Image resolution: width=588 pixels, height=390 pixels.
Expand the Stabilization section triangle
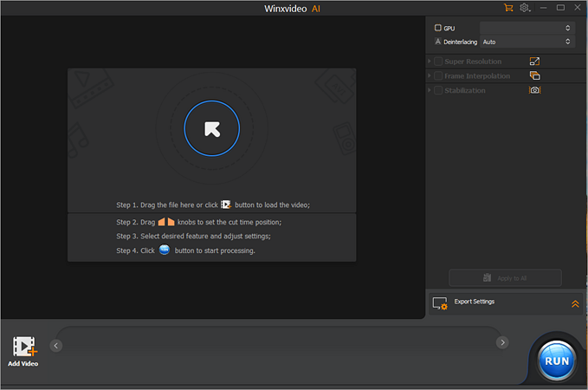tap(430, 90)
